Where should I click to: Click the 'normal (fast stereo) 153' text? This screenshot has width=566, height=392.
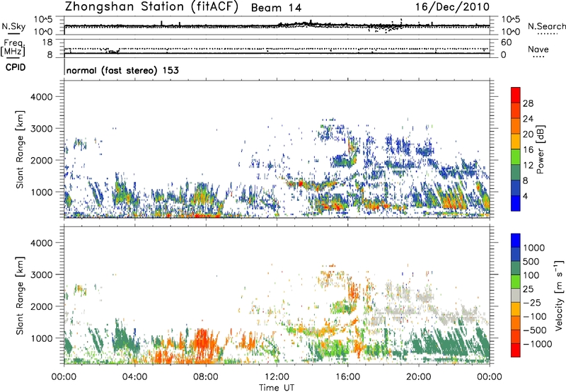coord(122,70)
